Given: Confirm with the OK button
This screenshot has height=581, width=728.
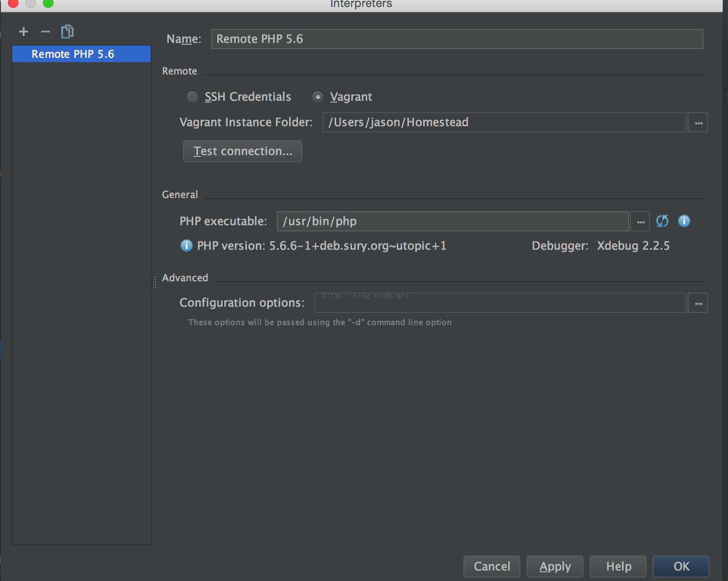Looking at the screenshot, I should click(x=681, y=567).
